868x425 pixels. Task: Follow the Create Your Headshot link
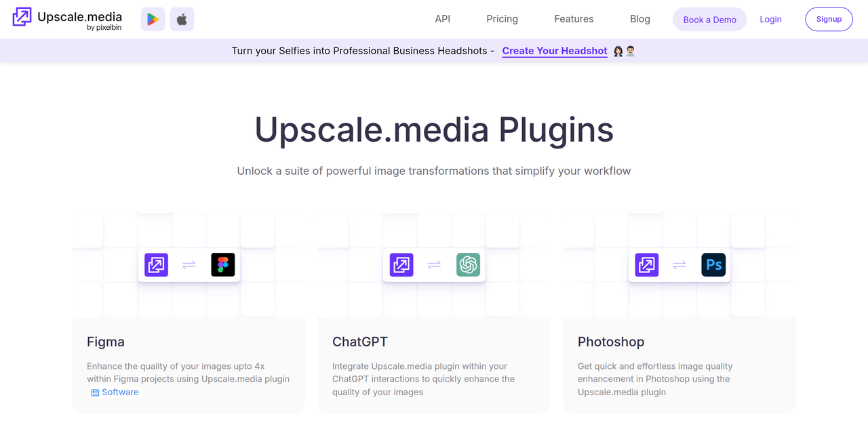pos(555,51)
